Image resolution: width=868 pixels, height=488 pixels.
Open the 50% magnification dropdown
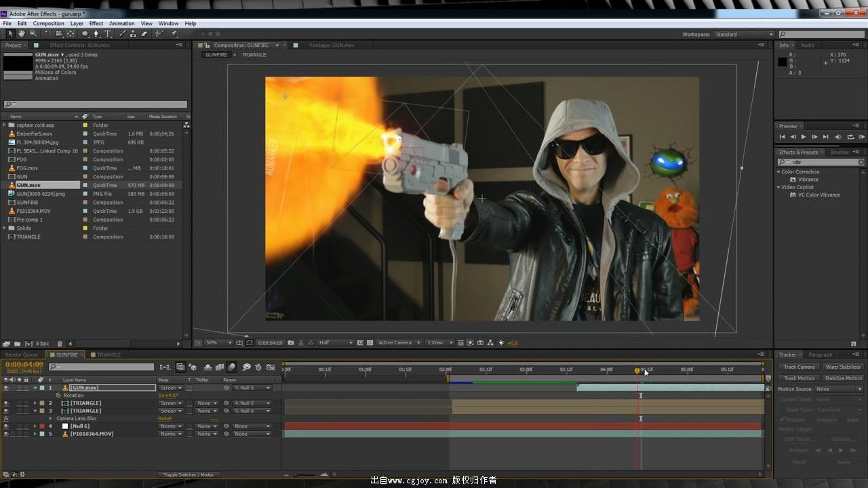click(218, 343)
